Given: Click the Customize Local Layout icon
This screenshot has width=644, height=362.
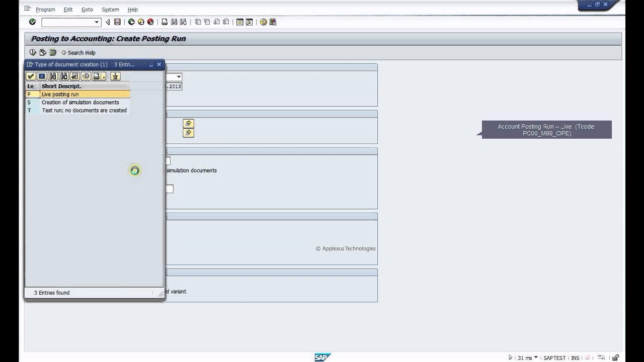Looking at the screenshot, I should pos(273,22).
